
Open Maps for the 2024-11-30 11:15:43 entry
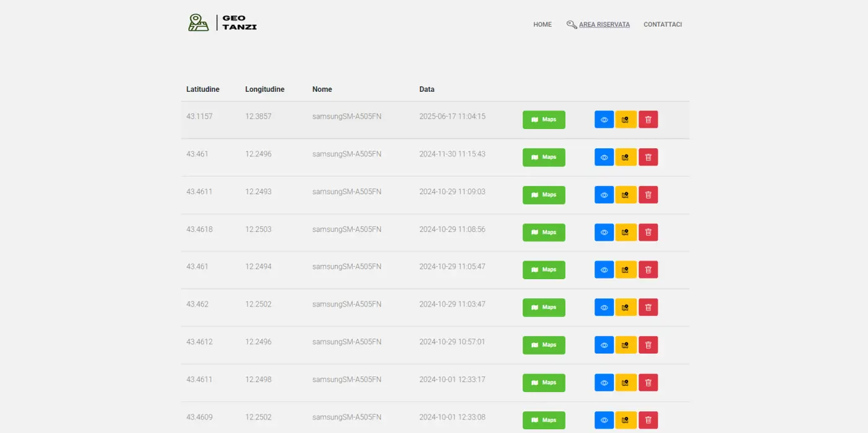544,158
